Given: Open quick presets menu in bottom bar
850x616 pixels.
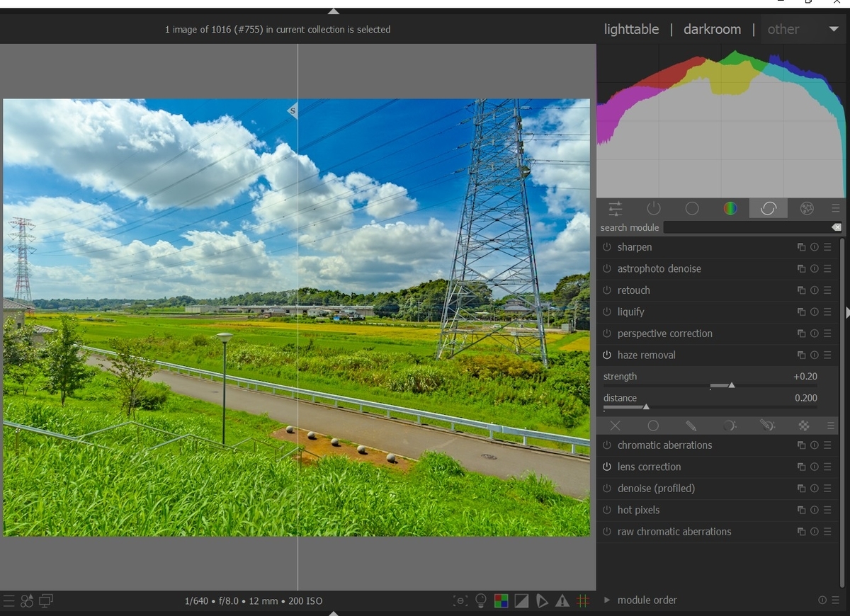Looking at the screenshot, I should pyautogui.click(x=8, y=601).
